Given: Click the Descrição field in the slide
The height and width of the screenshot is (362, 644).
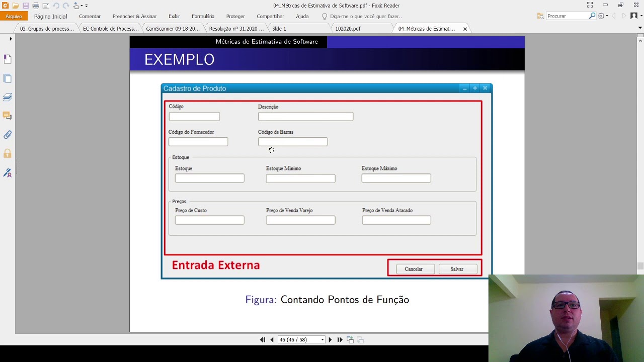Looking at the screenshot, I should coord(305,117).
